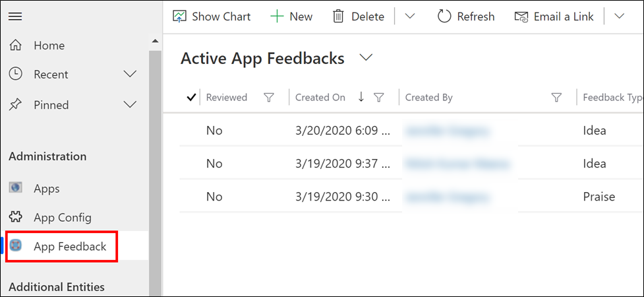Screen dimensions: 644x297
Task: Click the Email a Link button
Action: coord(554,16)
